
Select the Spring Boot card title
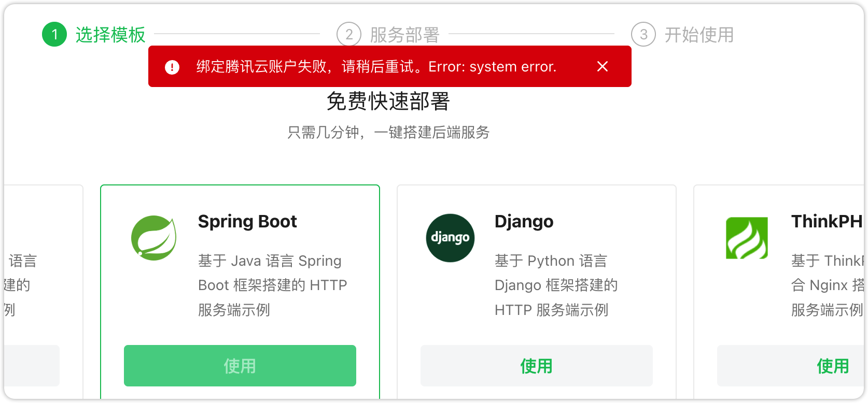tap(247, 222)
